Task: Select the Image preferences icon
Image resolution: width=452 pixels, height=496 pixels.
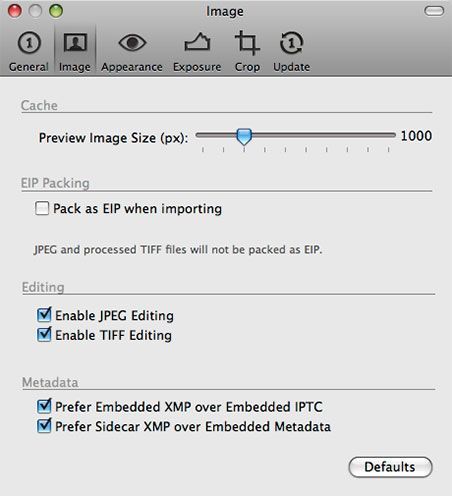Action: tap(75, 42)
